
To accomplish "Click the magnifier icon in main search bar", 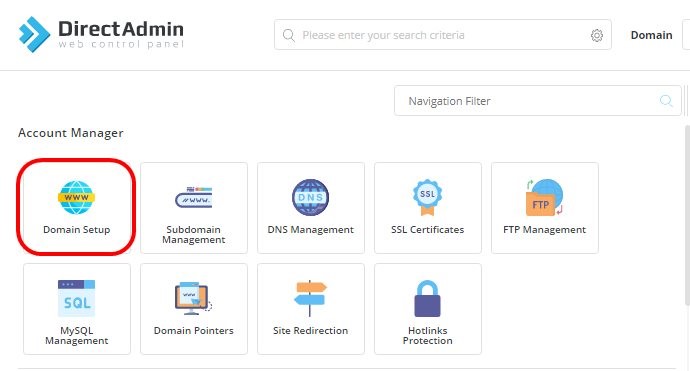I will [289, 35].
